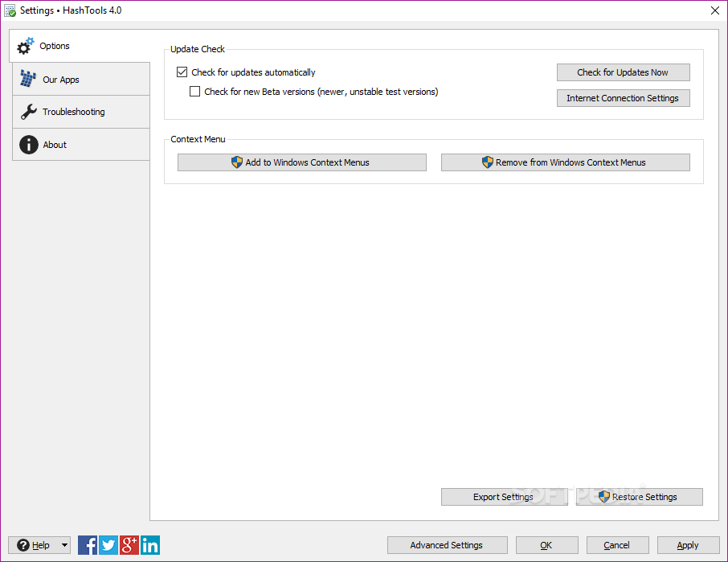Switch to the Our Apps tab
728x562 pixels.
point(81,80)
